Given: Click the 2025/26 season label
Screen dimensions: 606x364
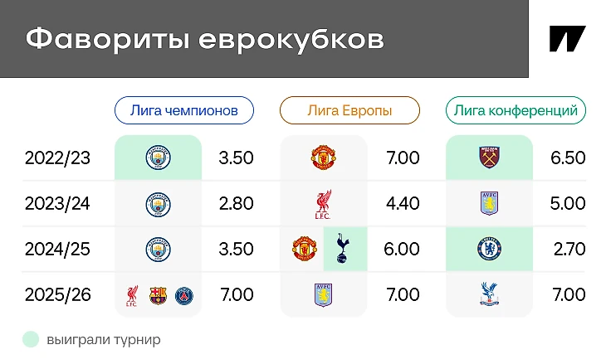Looking at the screenshot, I should pos(57,294).
